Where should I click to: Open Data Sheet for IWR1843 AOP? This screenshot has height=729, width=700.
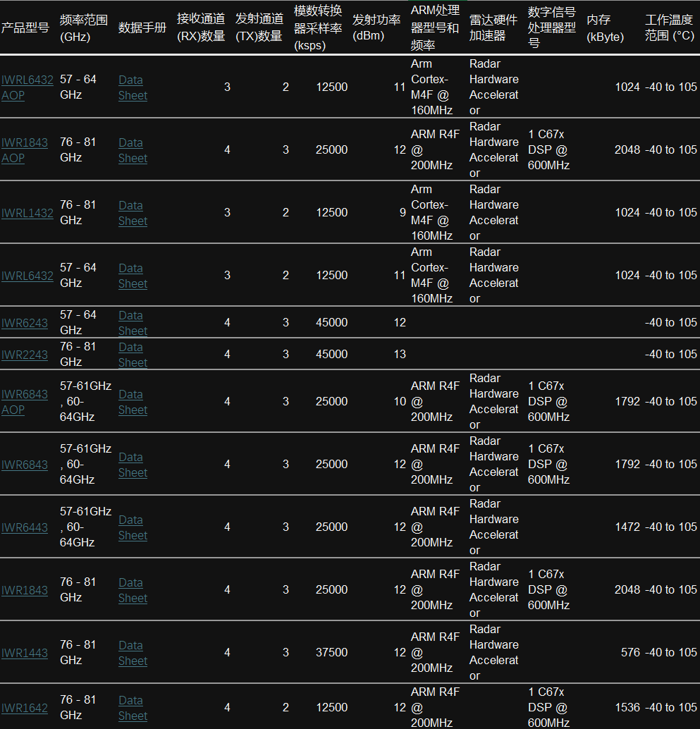tap(133, 150)
